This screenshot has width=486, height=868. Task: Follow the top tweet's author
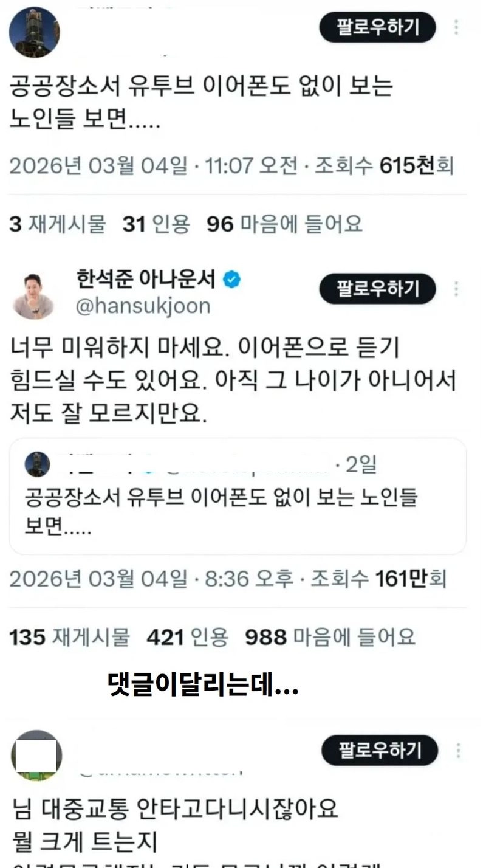(378, 27)
